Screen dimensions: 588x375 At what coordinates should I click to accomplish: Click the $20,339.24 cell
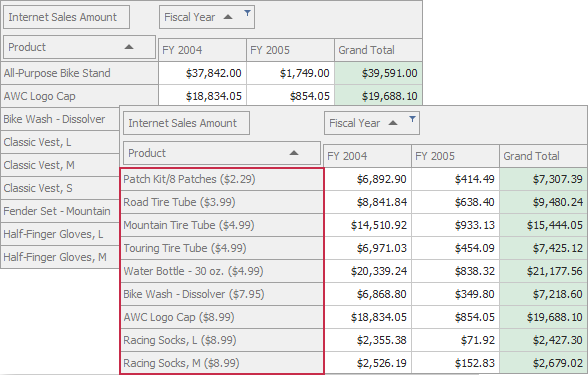[x=368, y=271]
